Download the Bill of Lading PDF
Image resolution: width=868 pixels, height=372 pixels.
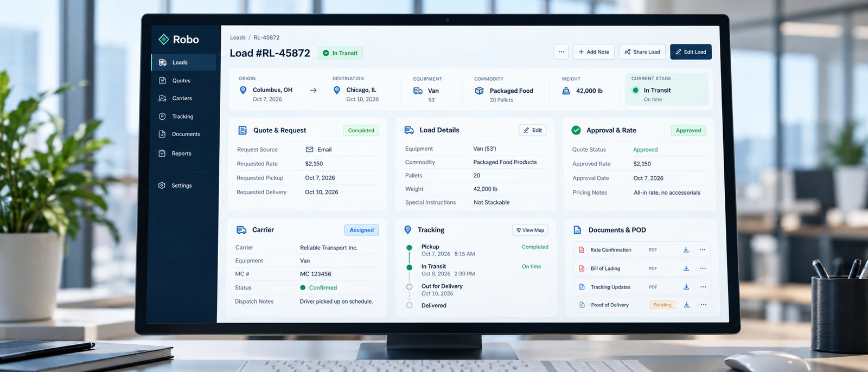point(686,268)
